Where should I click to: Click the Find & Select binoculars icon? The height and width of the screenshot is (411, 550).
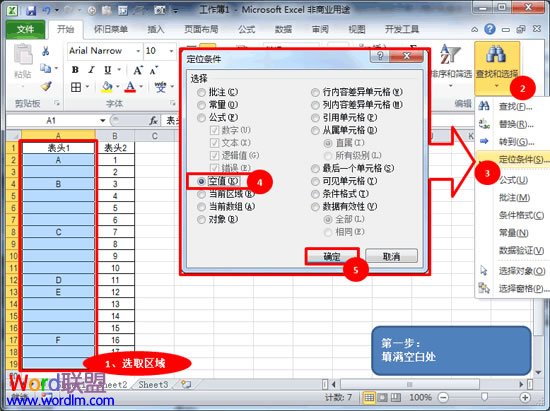[x=496, y=55]
